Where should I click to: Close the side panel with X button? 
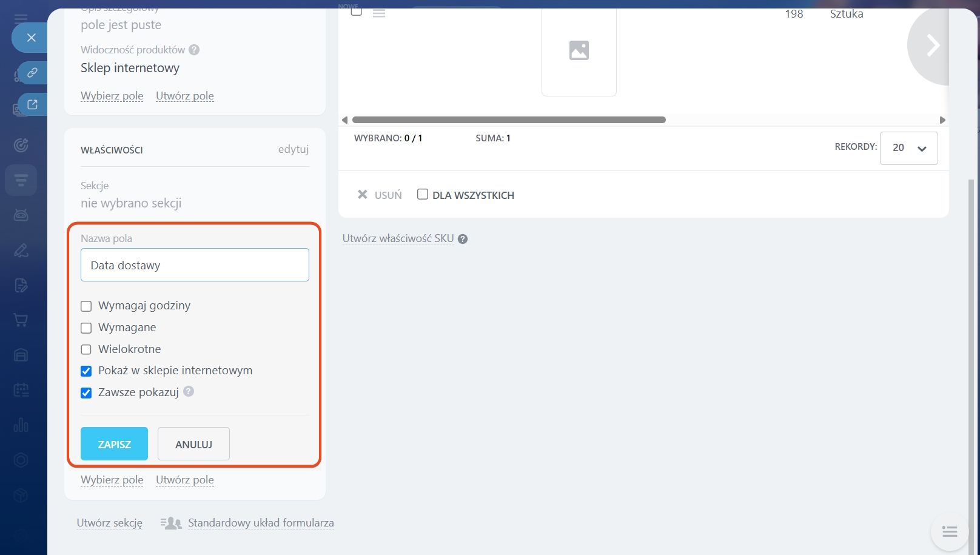click(32, 38)
